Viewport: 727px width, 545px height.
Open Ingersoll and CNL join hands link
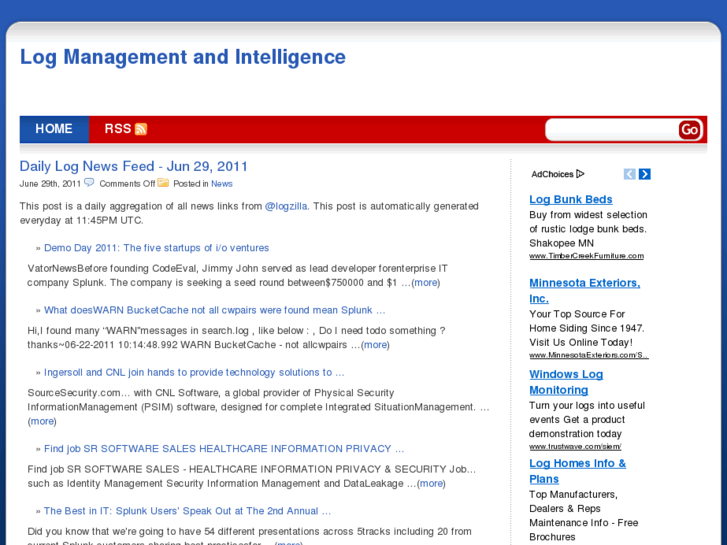(194, 372)
